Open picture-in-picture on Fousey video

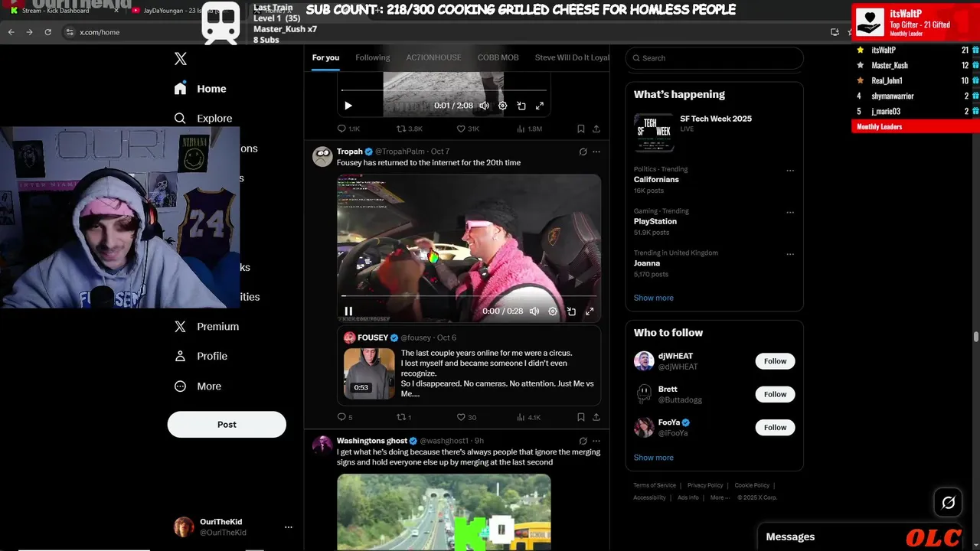(x=571, y=311)
